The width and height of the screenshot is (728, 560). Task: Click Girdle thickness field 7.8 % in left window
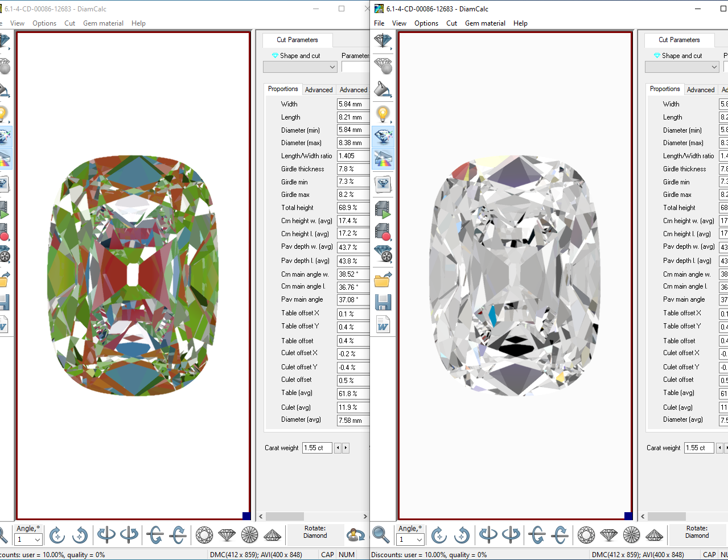coord(353,169)
